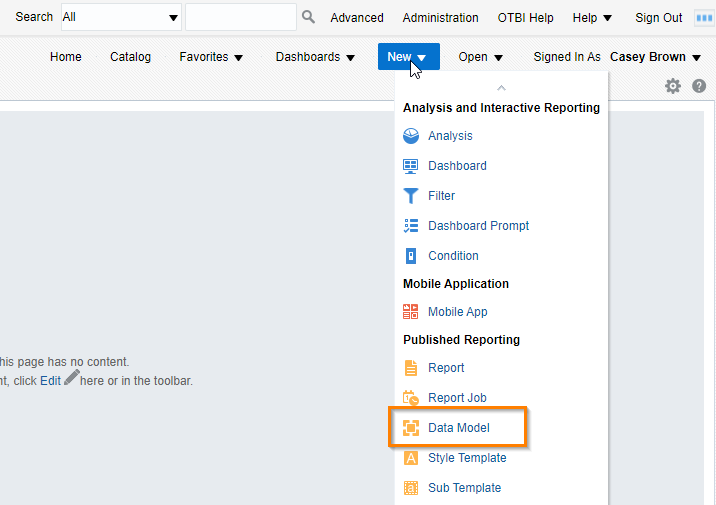Screen dimensions: 716x505
Task: Click Sign Out
Action: click(x=658, y=18)
